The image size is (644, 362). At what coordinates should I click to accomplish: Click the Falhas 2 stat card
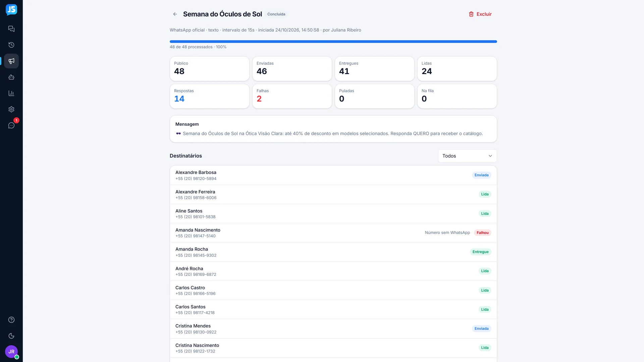tap(292, 96)
